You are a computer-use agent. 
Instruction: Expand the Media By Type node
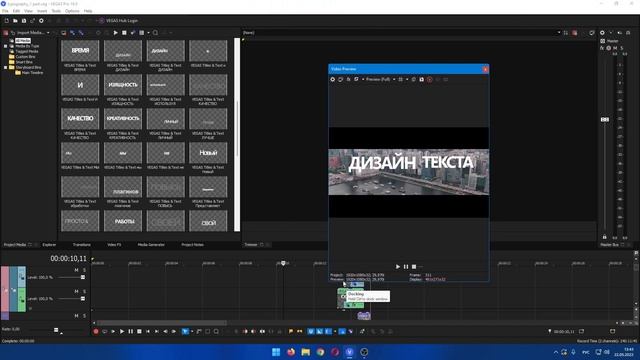pyautogui.click(x=6, y=46)
